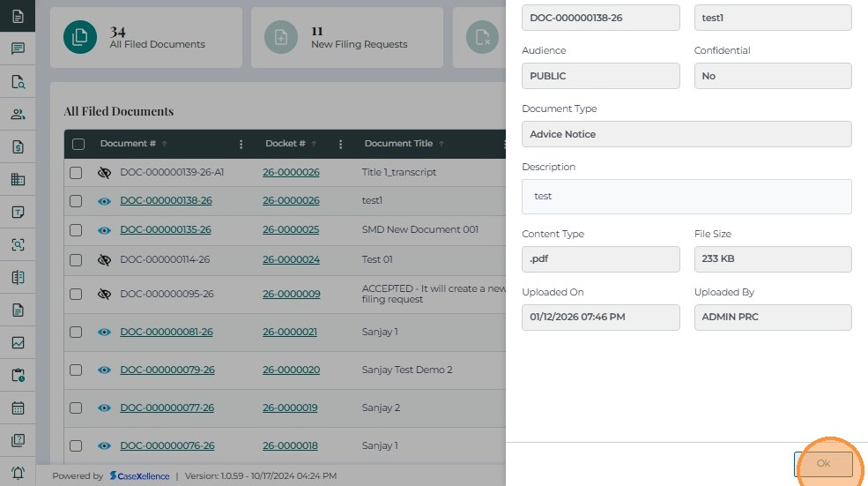Tick the select-all checkbox in table header

coord(78,144)
